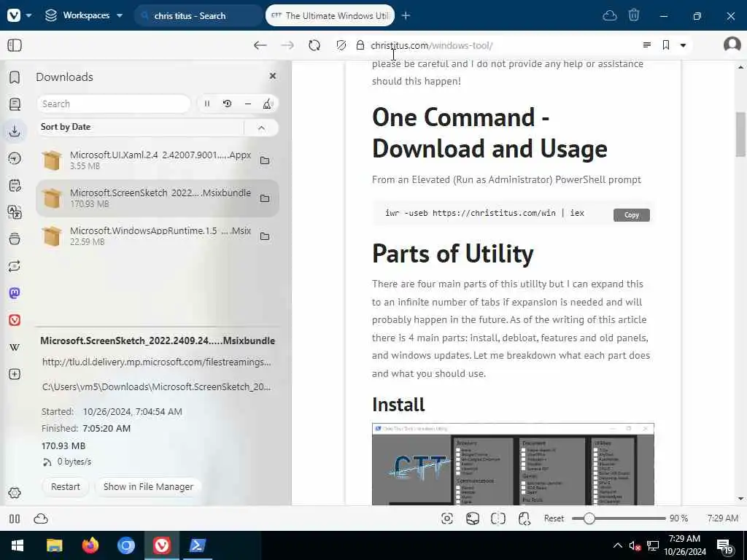Open Vivaldi settings gear
The width and height of the screenshot is (747, 560).
point(15,493)
